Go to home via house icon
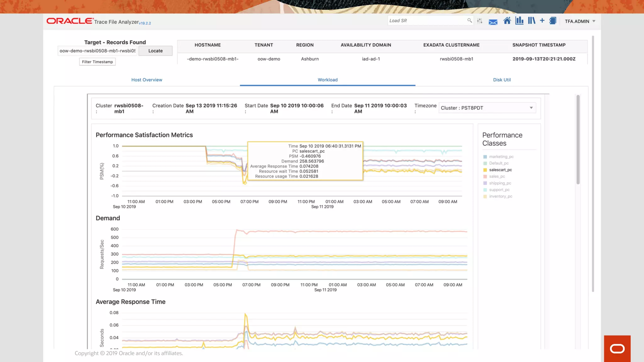 [x=507, y=21]
